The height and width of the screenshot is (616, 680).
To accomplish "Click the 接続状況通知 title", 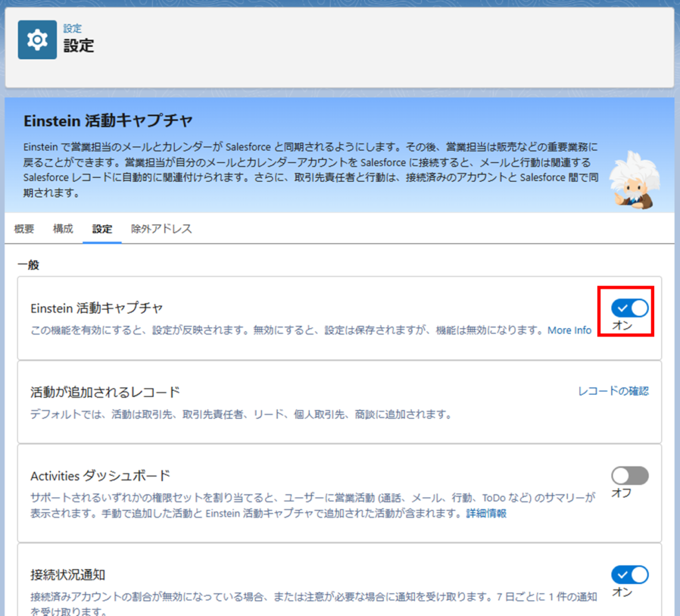I will coord(68,575).
